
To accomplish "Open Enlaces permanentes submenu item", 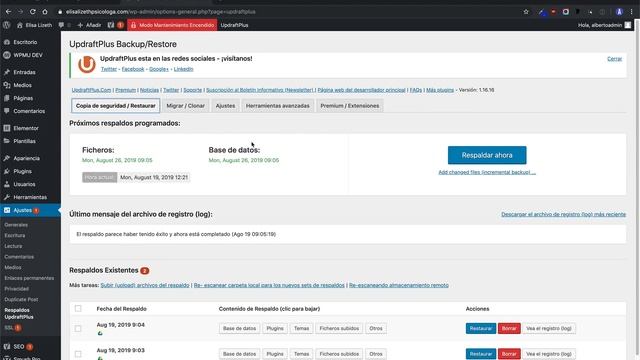I will click(x=29, y=278).
